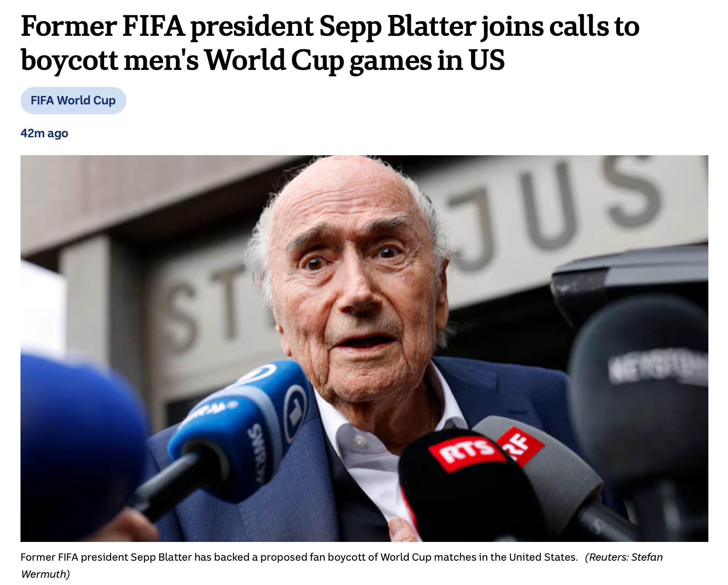Click the "42m ago" timestamp
This screenshot has width=728, height=585.
[44, 133]
